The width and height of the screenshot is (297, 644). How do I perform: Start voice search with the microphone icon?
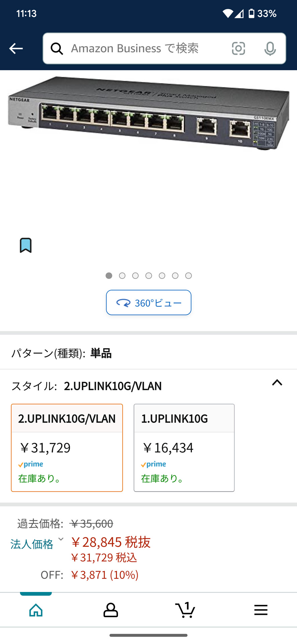(x=270, y=48)
